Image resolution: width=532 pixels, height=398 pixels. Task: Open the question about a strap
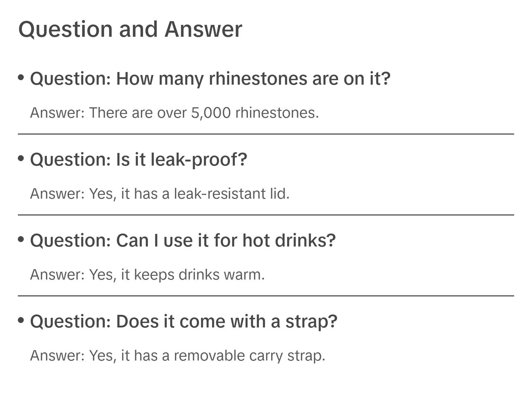tap(184, 322)
